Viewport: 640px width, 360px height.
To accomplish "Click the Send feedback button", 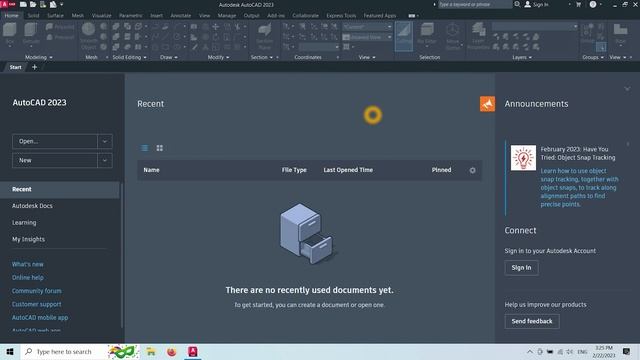I will point(532,321).
